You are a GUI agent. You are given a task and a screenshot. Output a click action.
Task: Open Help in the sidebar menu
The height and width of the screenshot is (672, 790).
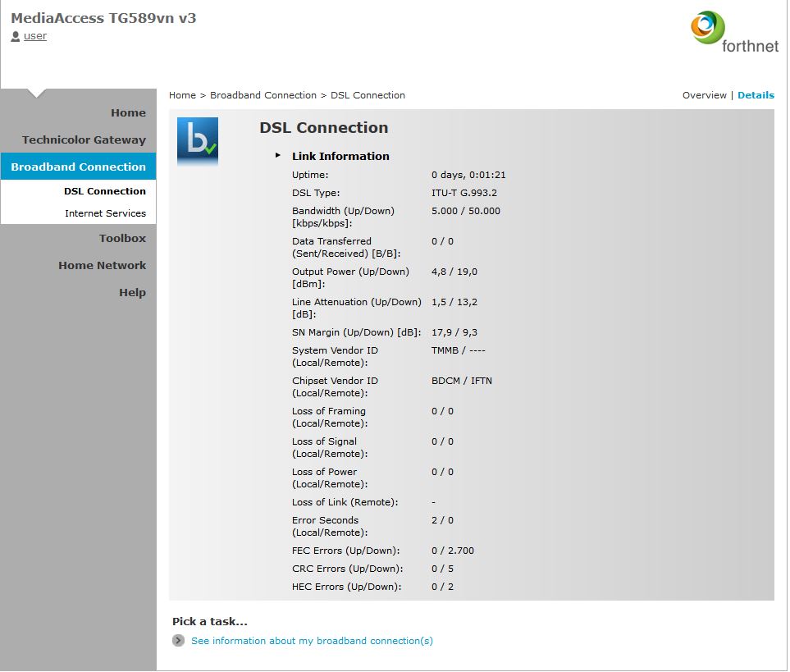coord(133,293)
